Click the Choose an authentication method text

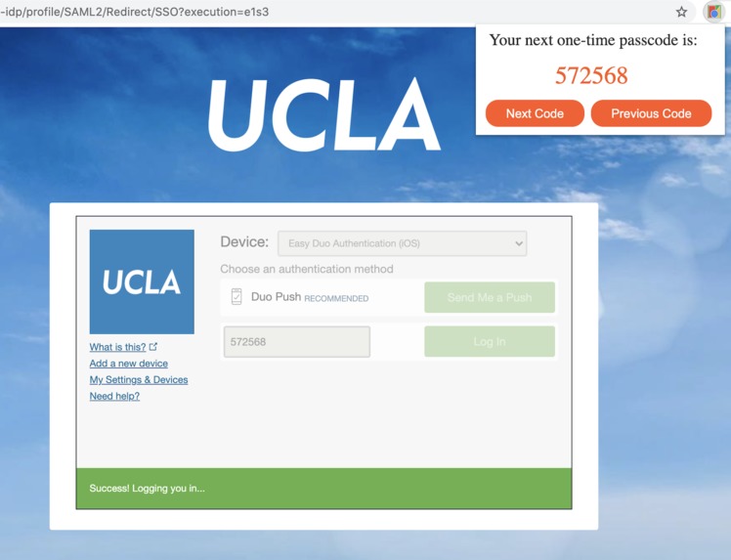307,269
